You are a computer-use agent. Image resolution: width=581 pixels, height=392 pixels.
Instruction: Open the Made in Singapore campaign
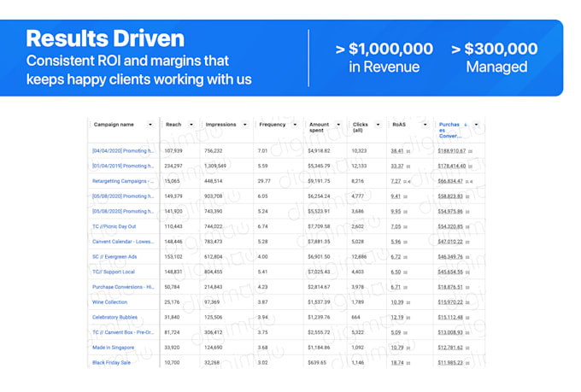coord(113,348)
